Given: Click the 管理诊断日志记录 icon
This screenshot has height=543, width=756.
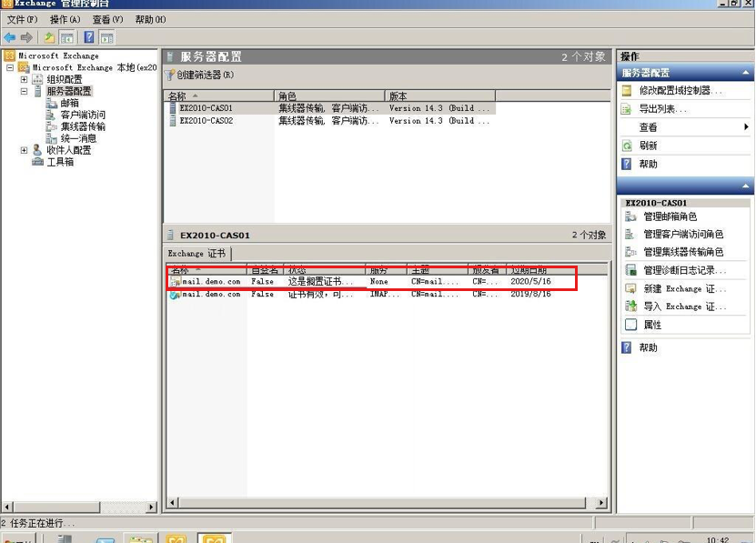Looking at the screenshot, I should tap(630, 270).
